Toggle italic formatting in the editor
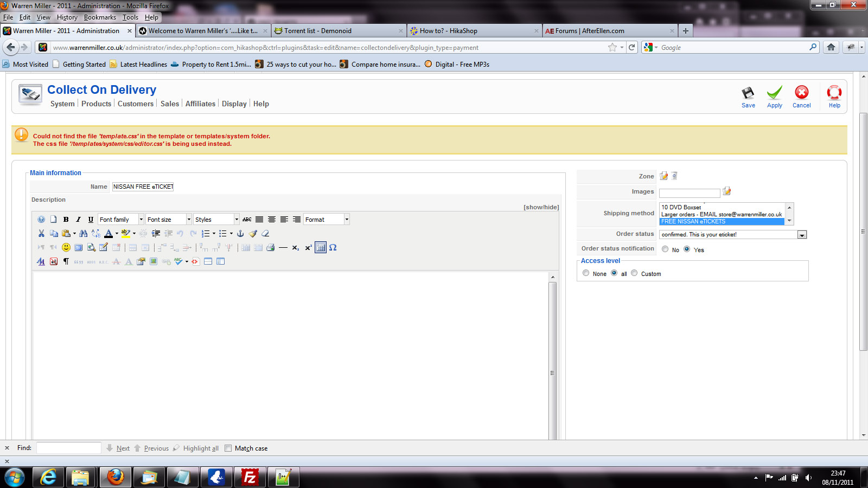The height and width of the screenshot is (488, 868). [78, 220]
